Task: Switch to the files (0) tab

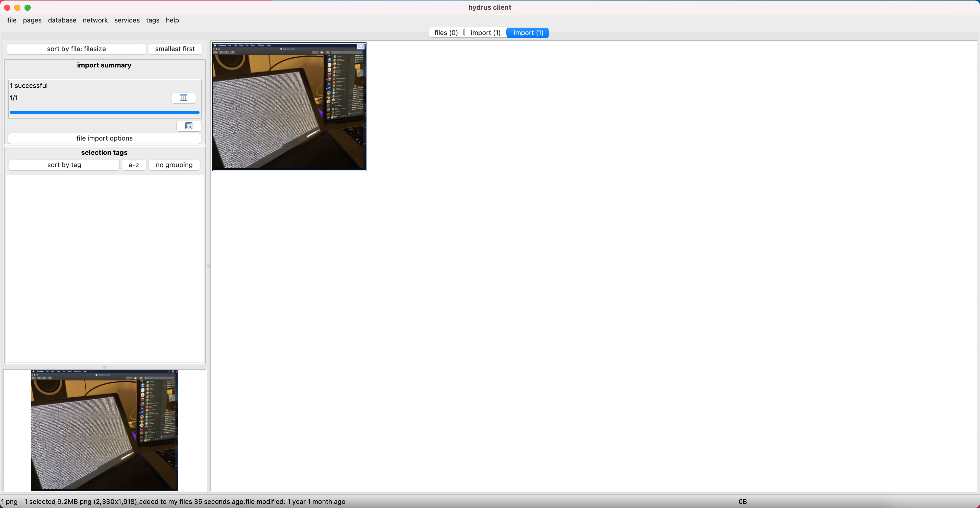Action: pyautogui.click(x=446, y=33)
